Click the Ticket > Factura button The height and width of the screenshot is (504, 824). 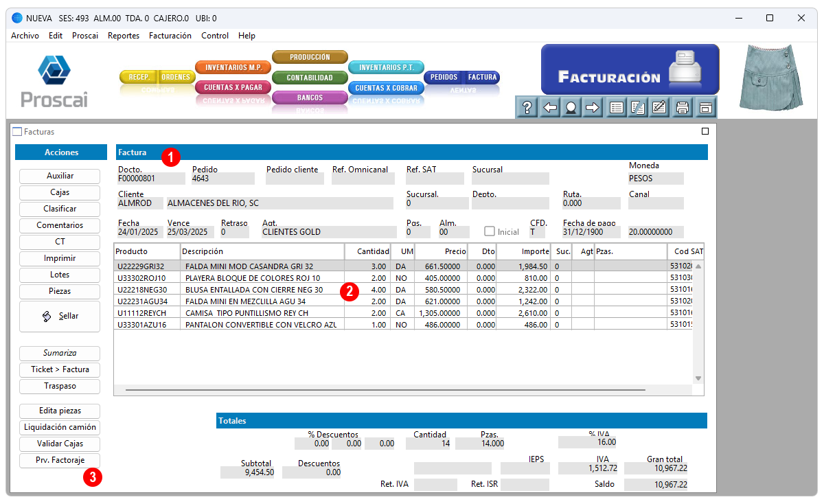(x=60, y=369)
